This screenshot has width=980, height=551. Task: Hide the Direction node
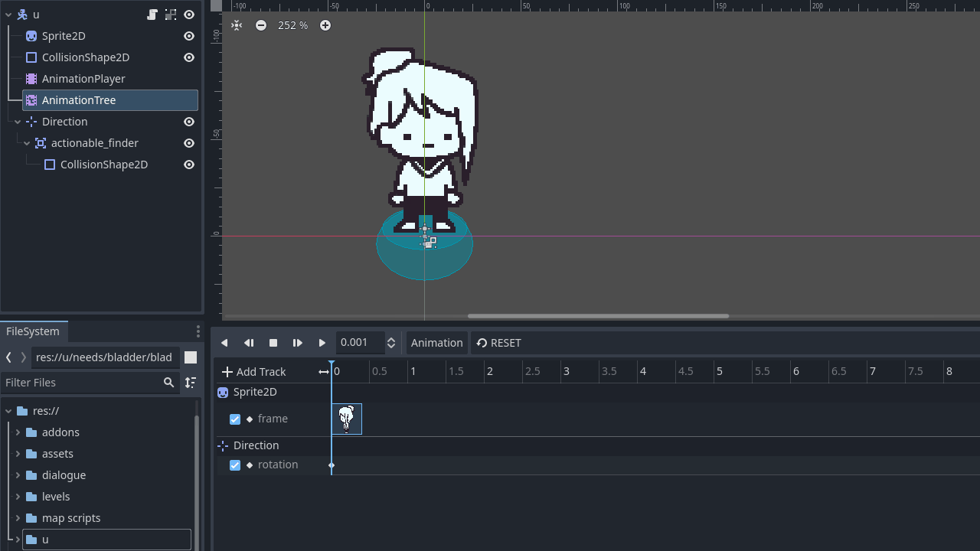(189, 122)
